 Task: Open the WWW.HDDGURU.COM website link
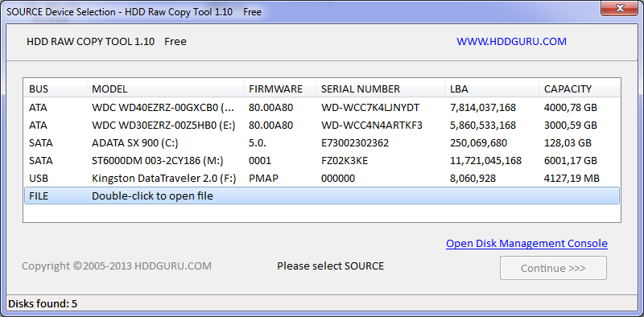point(511,42)
